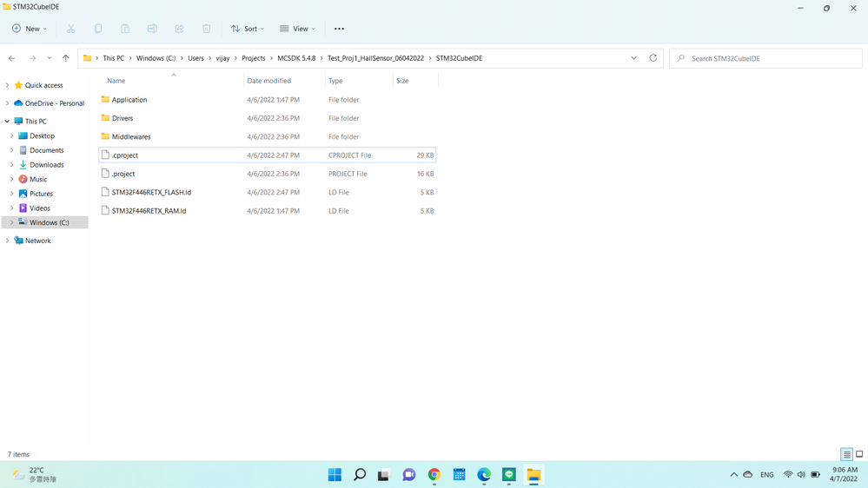The width and height of the screenshot is (868, 488).
Task: Select Pictures in navigation pane
Action: coord(41,194)
